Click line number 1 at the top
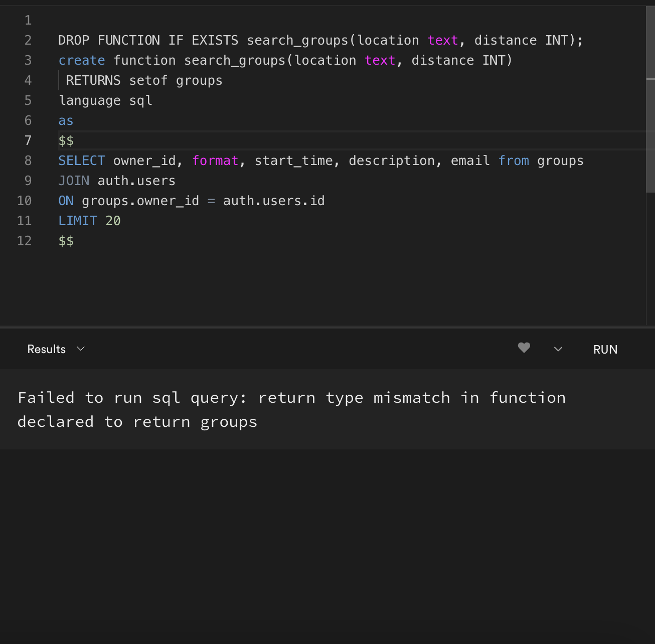Screen dimensions: 655x644 coord(28,20)
